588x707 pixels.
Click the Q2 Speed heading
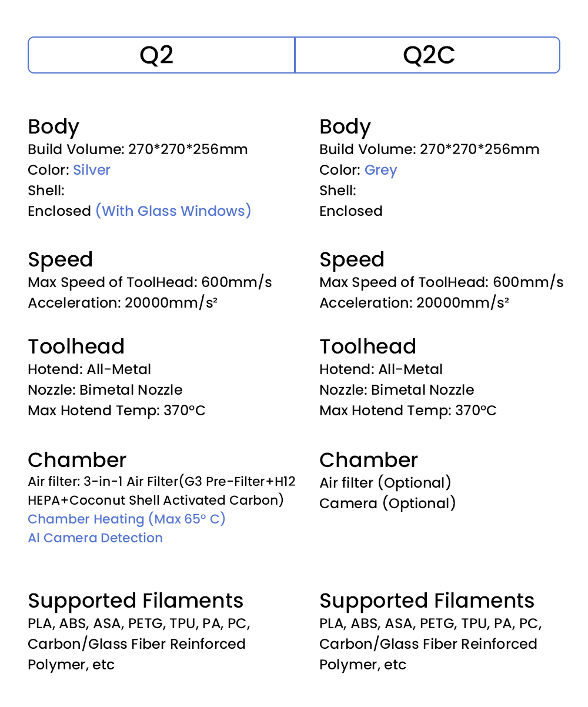(x=61, y=259)
